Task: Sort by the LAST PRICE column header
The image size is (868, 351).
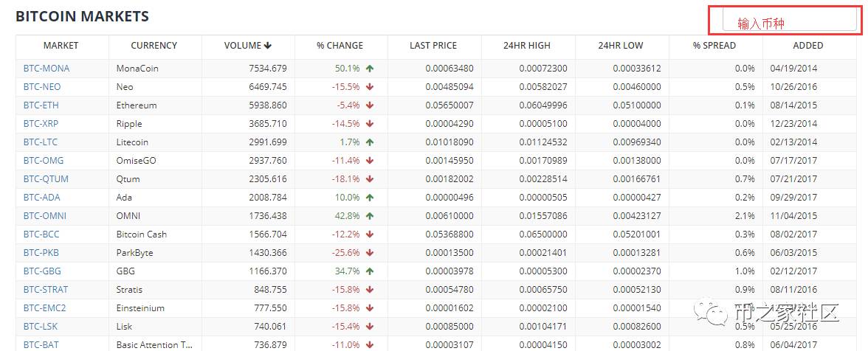Action: [433, 45]
